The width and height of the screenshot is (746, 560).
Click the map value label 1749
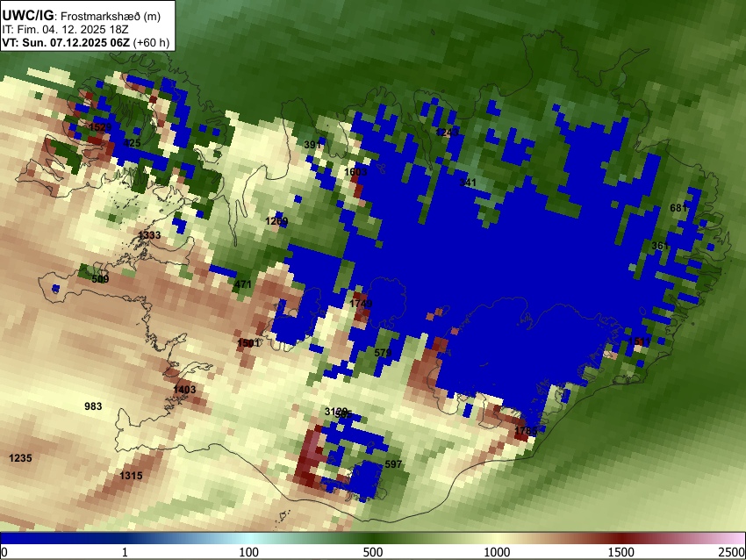click(x=361, y=304)
